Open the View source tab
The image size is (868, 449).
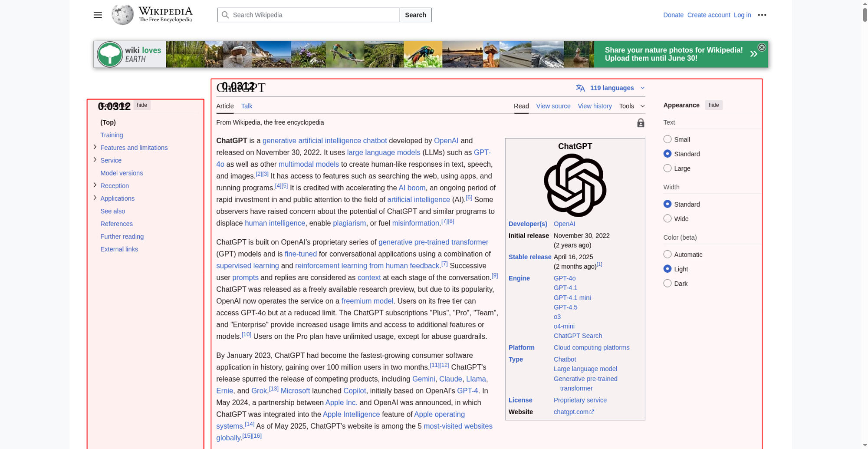553,106
